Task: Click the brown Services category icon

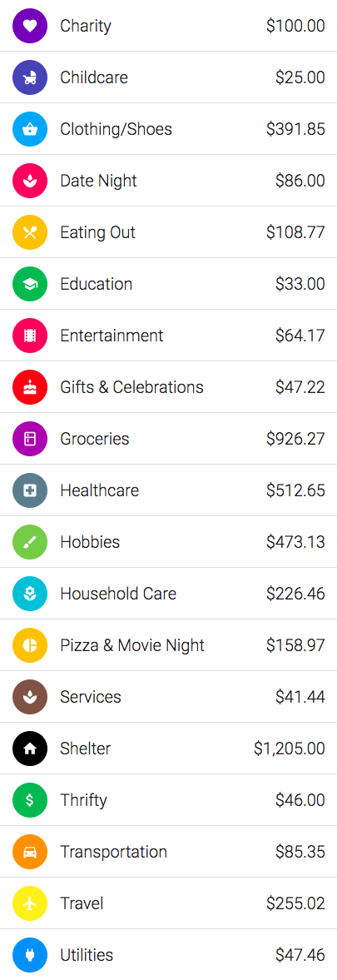Action: tap(30, 697)
